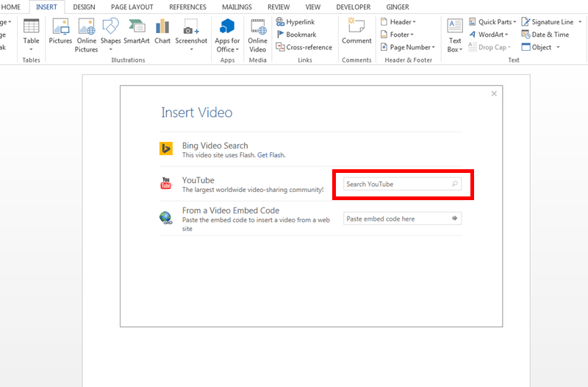The height and width of the screenshot is (387, 588).
Task: Click the Bing Video Search title
Action: tap(215, 146)
